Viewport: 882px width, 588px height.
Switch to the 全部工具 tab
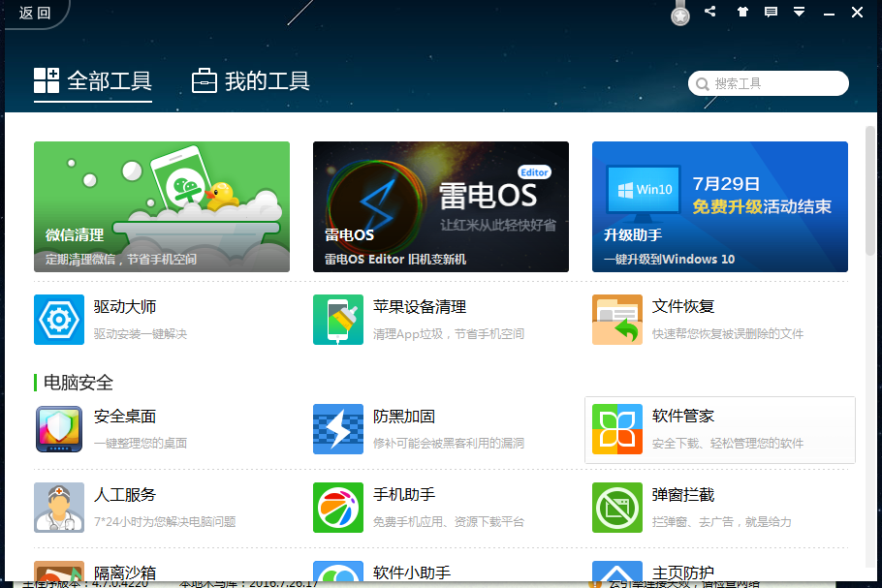point(93,81)
